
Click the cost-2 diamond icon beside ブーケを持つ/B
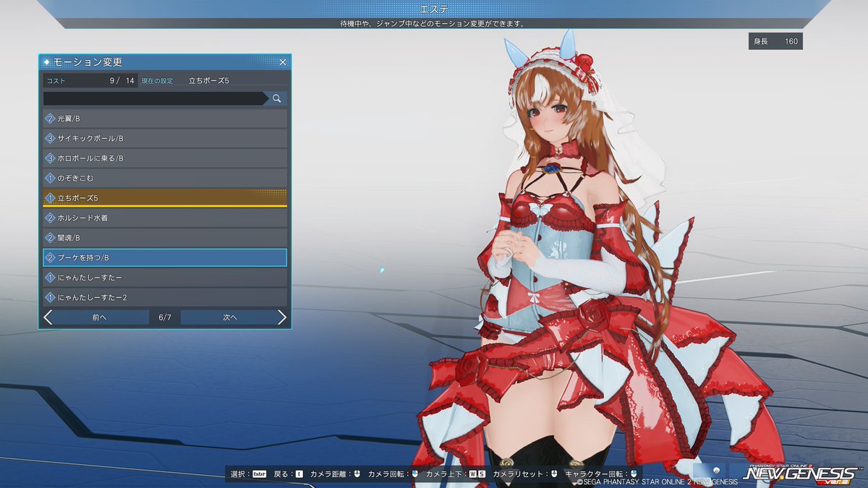coord(50,257)
